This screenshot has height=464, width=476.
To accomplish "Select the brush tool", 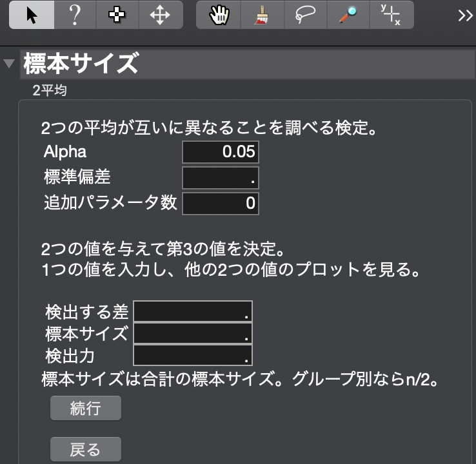I will coord(263,15).
